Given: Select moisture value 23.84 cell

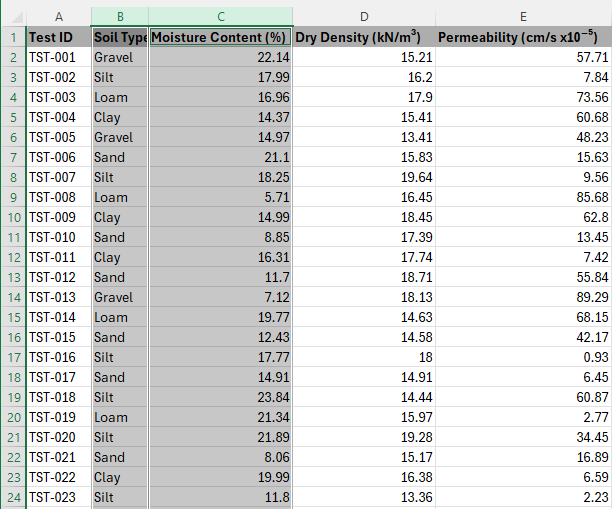Looking at the screenshot, I should pos(221,397).
